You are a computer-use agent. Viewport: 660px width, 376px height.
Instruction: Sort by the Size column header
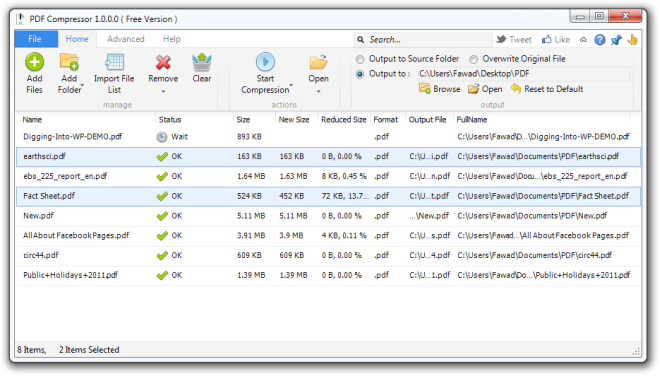(x=254, y=120)
